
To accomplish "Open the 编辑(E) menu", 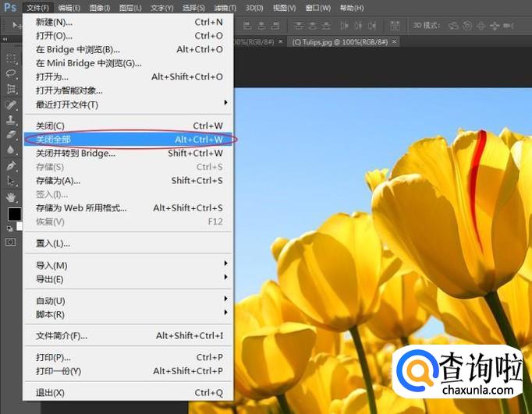I will pos(69,8).
